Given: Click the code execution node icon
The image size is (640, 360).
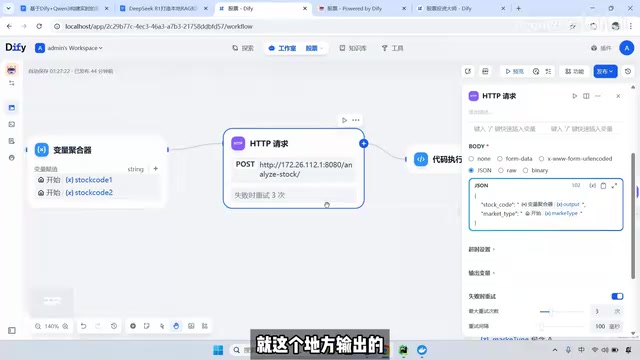Looking at the screenshot, I should pos(421,159).
